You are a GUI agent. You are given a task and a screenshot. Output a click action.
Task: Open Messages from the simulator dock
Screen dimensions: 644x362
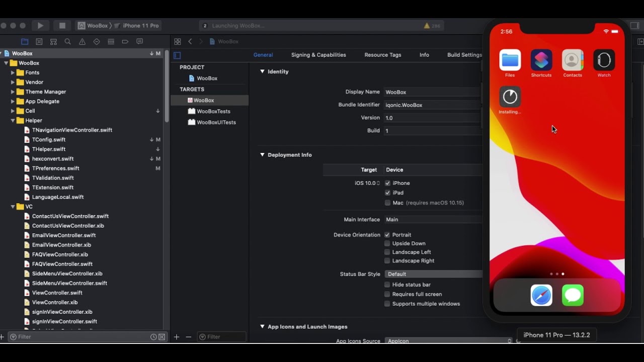click(x=573, y=296)
